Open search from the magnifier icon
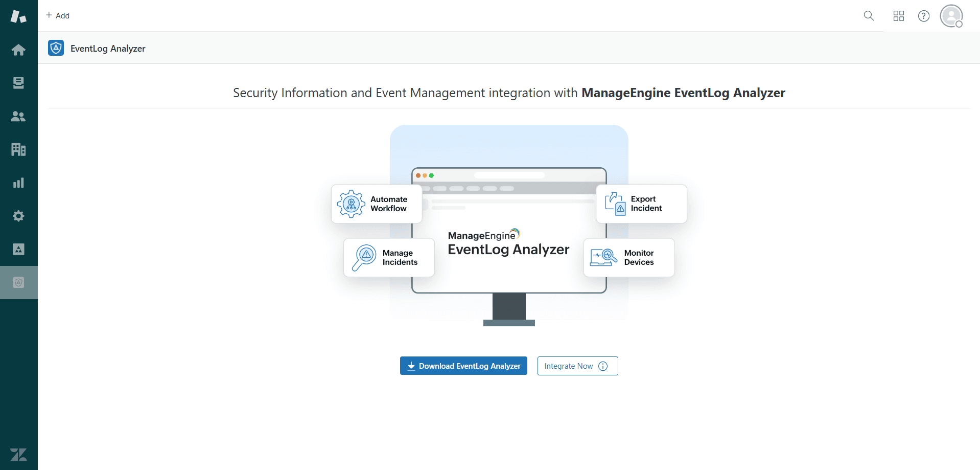The image size is (980, 470). 869,16
